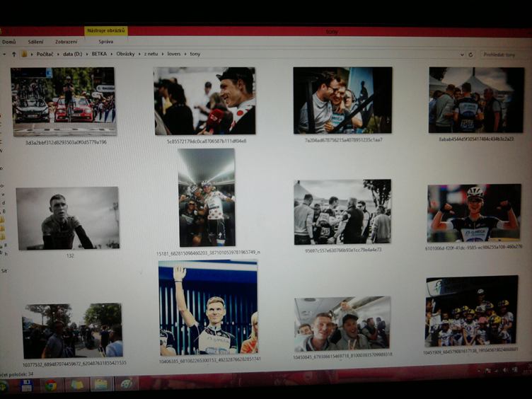Navigate to Obrázky in the breadcrumb
This screenshot has height=399, width=532.
pos(125,54)
